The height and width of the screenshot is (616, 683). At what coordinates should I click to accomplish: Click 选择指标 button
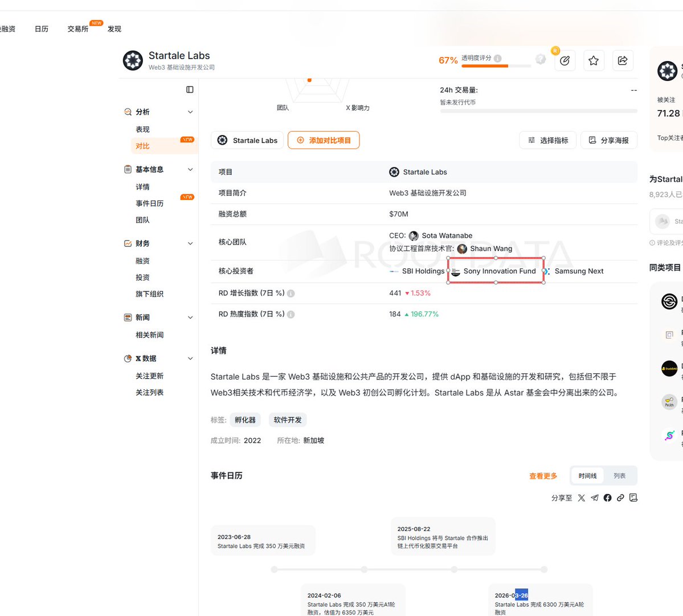pyautogui.click(x=547, y=140)
